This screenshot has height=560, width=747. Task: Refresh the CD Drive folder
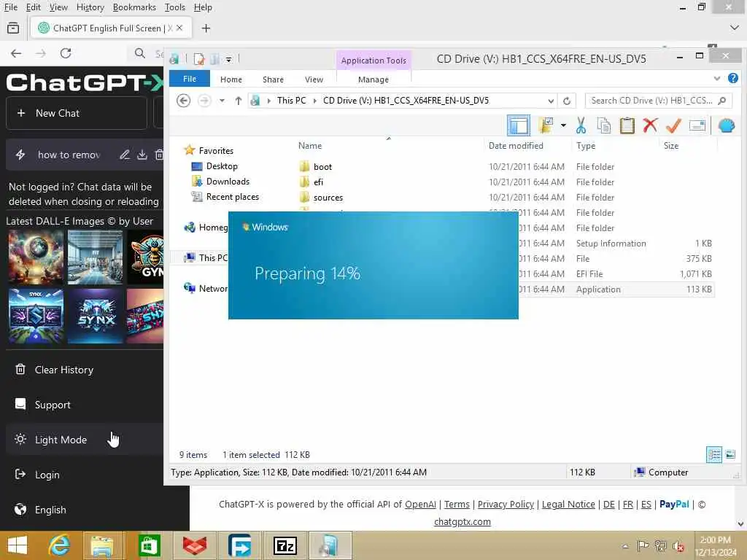(x=567, y=101)
